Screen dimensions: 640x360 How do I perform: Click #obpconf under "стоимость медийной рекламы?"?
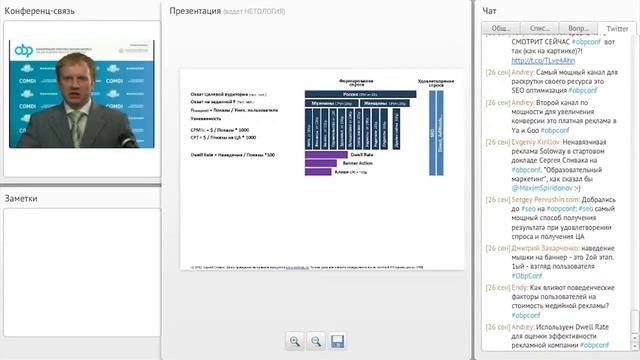coord(526,315)
